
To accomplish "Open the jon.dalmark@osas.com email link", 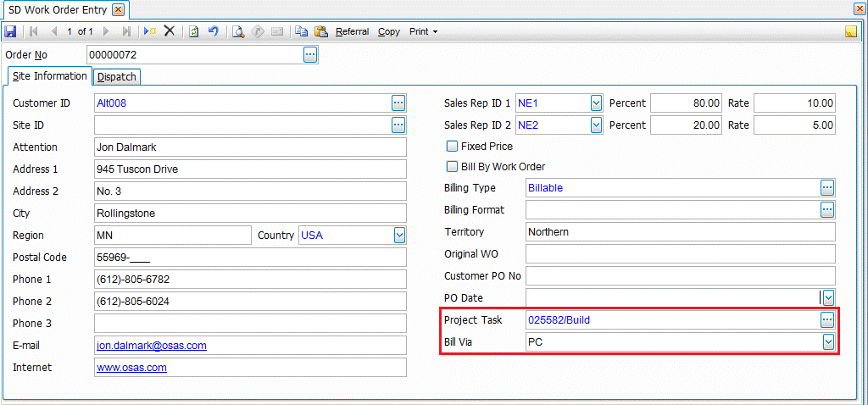I will [x=152, y=346].
